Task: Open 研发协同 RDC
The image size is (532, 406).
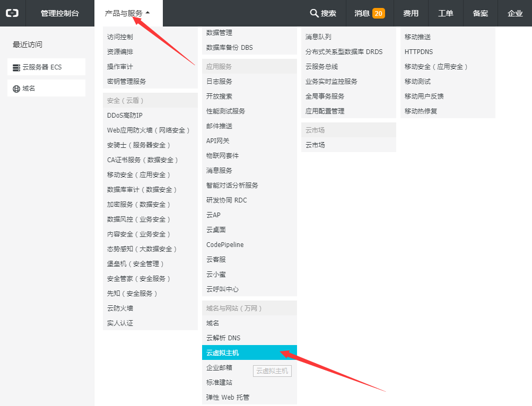Action: [x=226, y=200]
